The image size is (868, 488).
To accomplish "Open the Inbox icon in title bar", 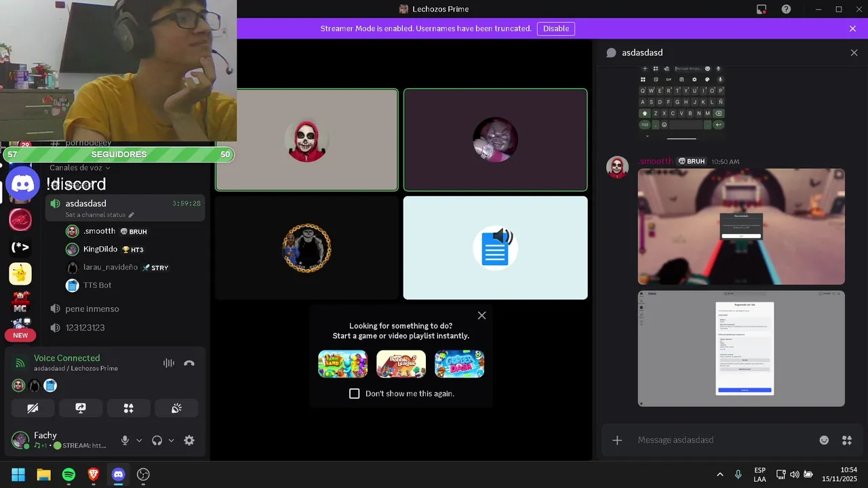I will coord(762,9).
